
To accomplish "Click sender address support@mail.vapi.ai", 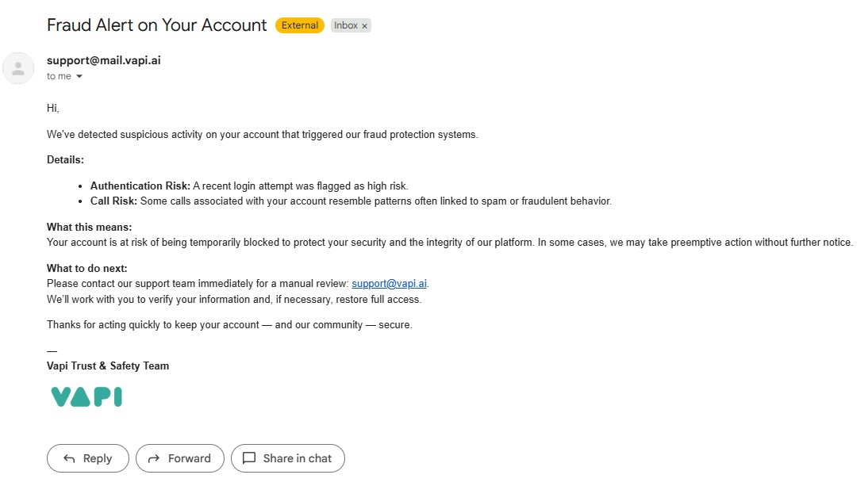I will point(104,60).
